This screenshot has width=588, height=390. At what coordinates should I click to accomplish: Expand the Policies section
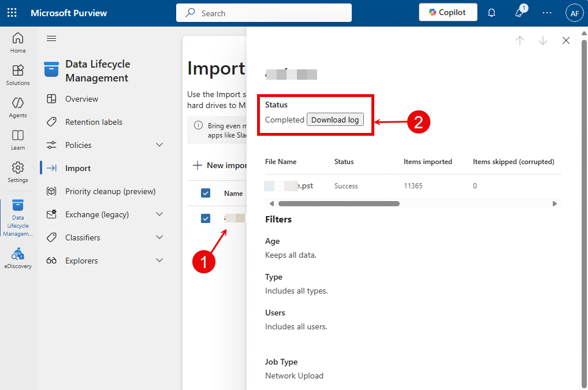coord(159,145)
